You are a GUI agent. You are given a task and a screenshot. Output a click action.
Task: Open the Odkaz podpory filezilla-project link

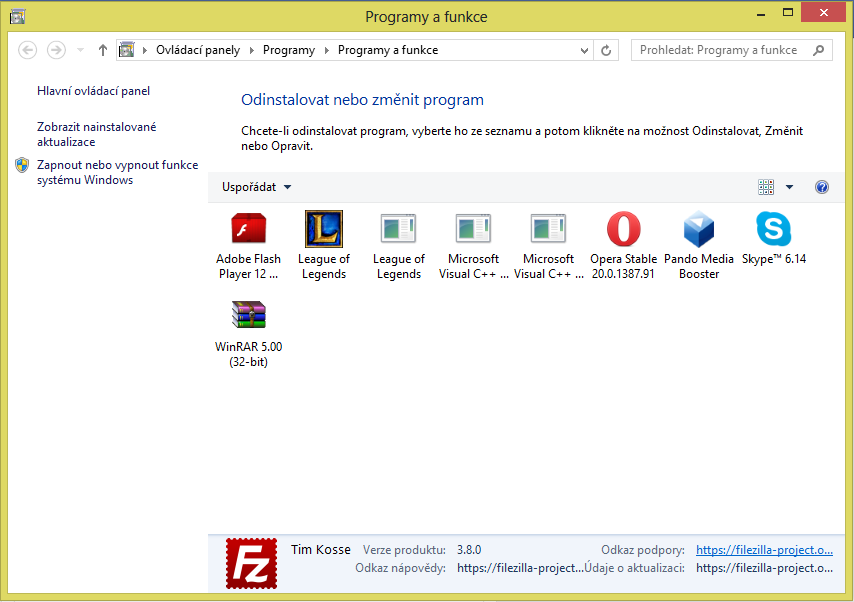coord(764,550)
